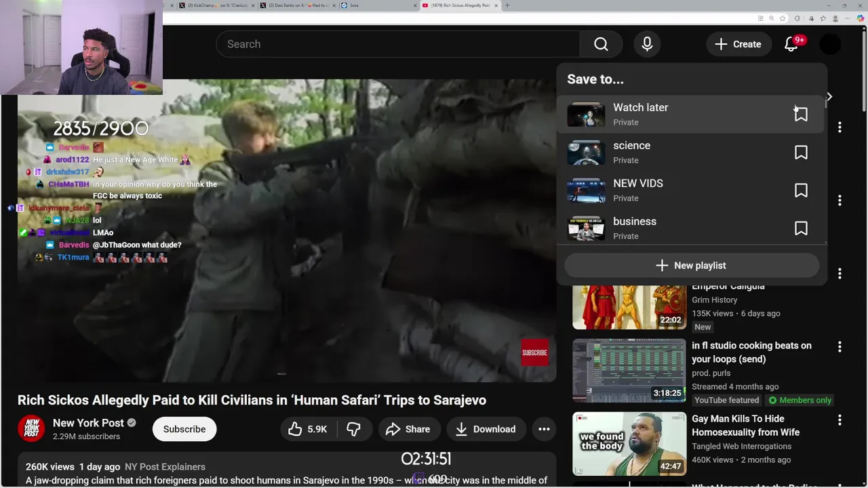Image resolution: width=868 pixels, height=488 pixels.
Task: Open the Tangled Web Interrogations channel
Action: pos(742,446)
